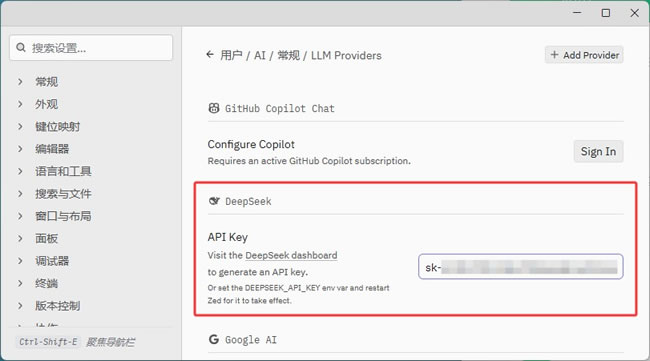Click the GitHub Copilot Chat icon
The height and width of the screenshot is (361, 650).
point(213,108)
